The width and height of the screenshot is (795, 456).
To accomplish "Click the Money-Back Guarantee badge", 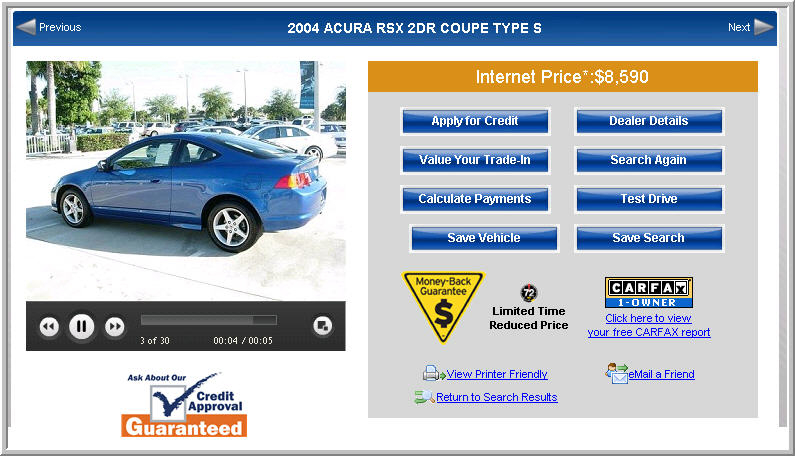I will pos(443,306).
